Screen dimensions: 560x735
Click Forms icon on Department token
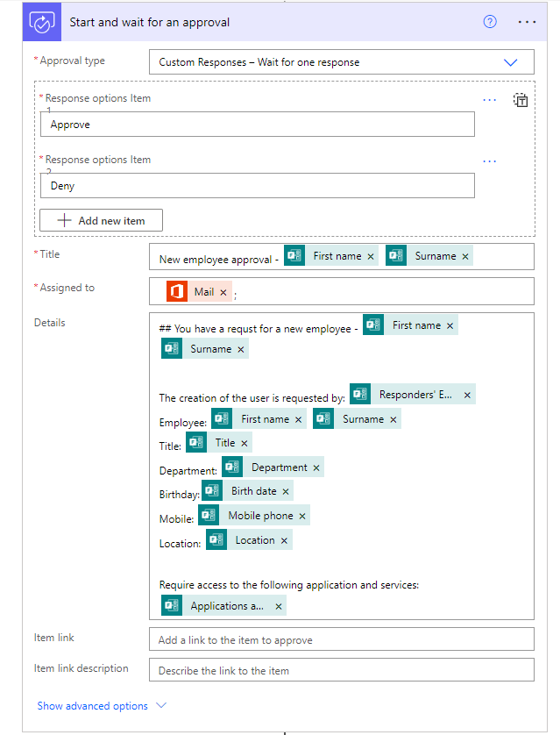point(232,467)
